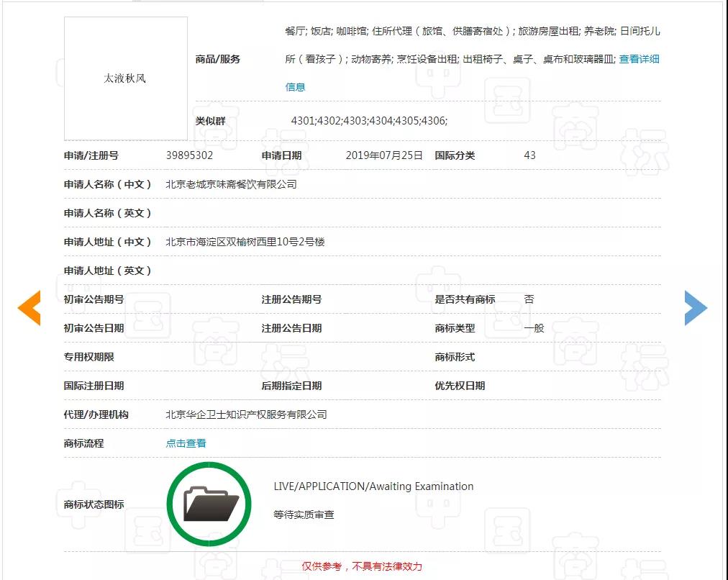Click the orange previous-record arrow

coord(29,309)
